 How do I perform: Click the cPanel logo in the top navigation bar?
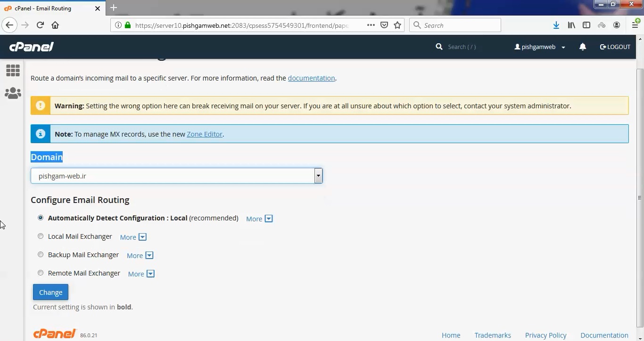(31, 46)
